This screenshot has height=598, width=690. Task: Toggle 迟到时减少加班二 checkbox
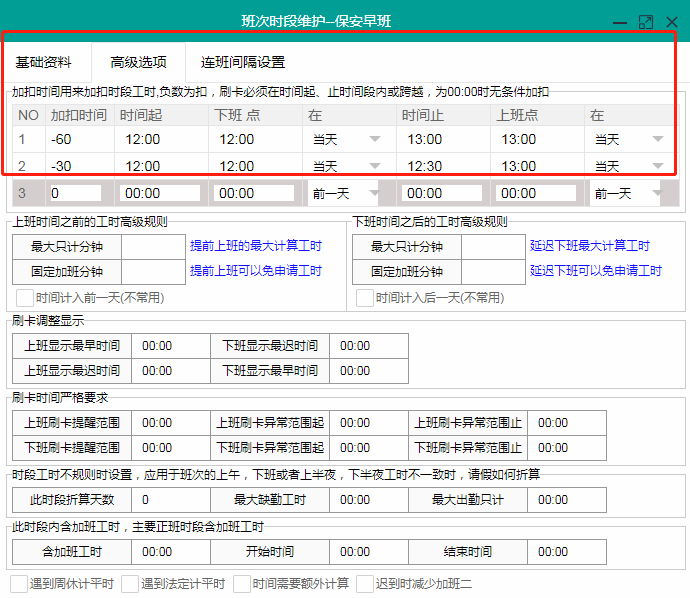[362, 583]
